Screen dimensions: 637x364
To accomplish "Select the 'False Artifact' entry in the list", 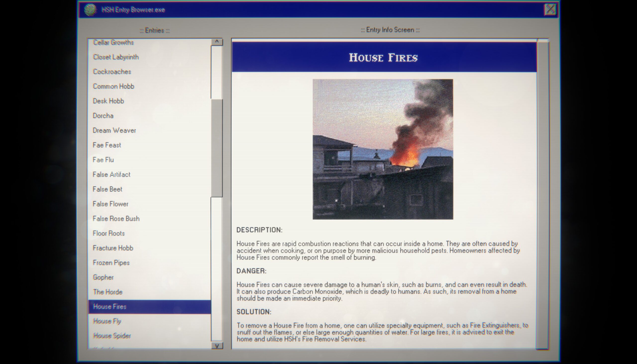I will click(x=111, y=174).
